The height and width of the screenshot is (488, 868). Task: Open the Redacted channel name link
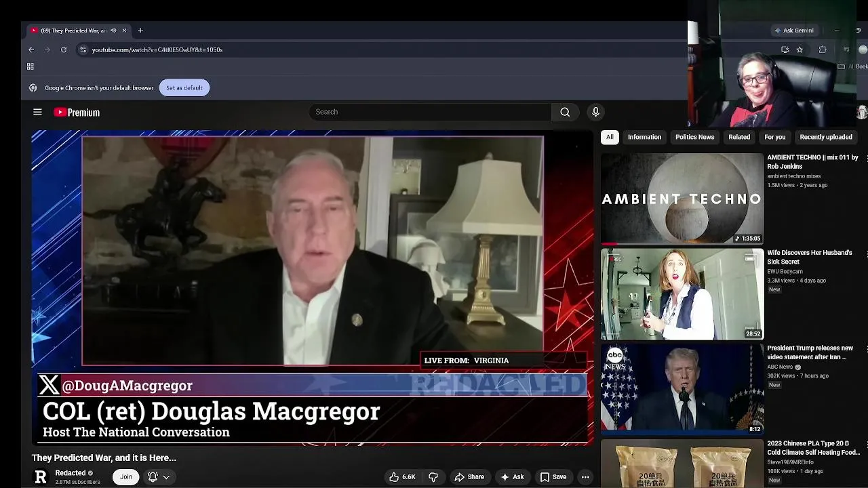[71, 473]
